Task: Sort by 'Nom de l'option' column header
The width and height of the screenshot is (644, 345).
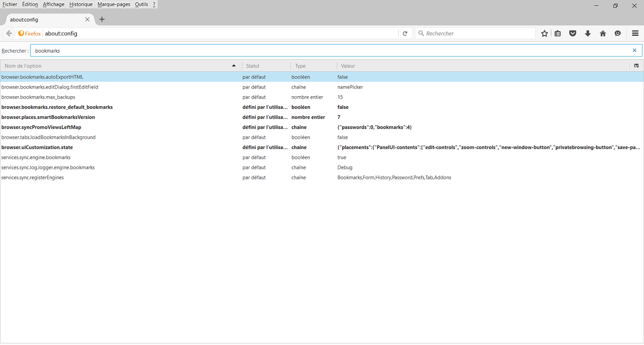Action: coord(120,66)
